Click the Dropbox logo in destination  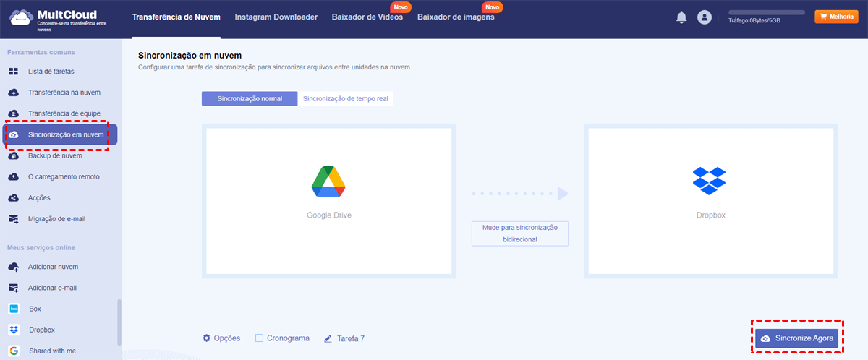point(710,181)
